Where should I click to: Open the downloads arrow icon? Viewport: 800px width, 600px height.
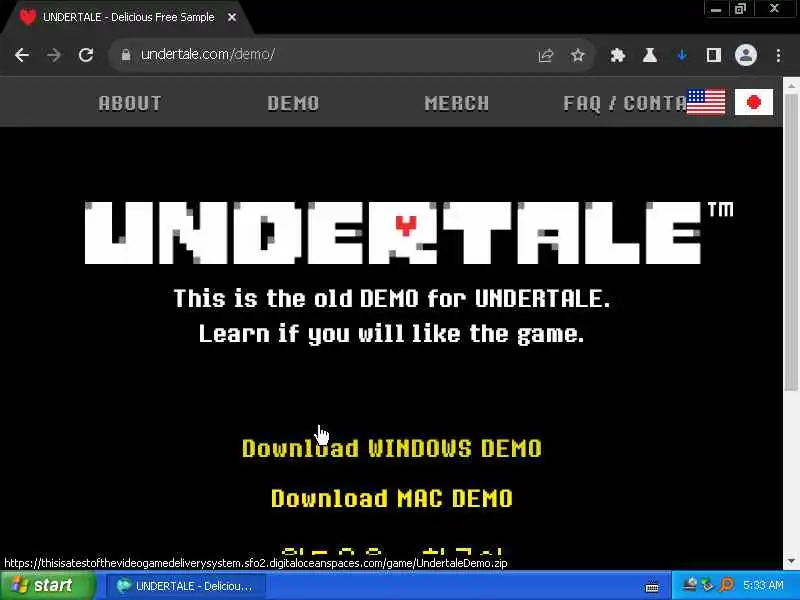[682, 55]
